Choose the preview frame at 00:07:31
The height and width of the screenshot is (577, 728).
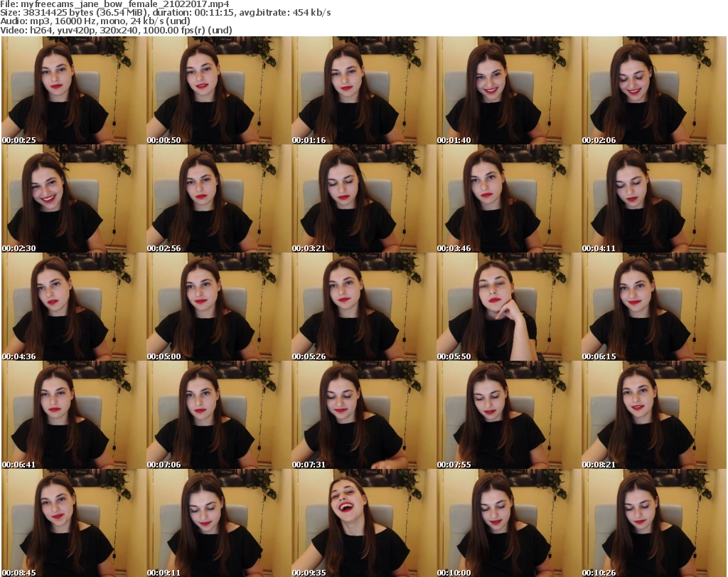[363, 415]
